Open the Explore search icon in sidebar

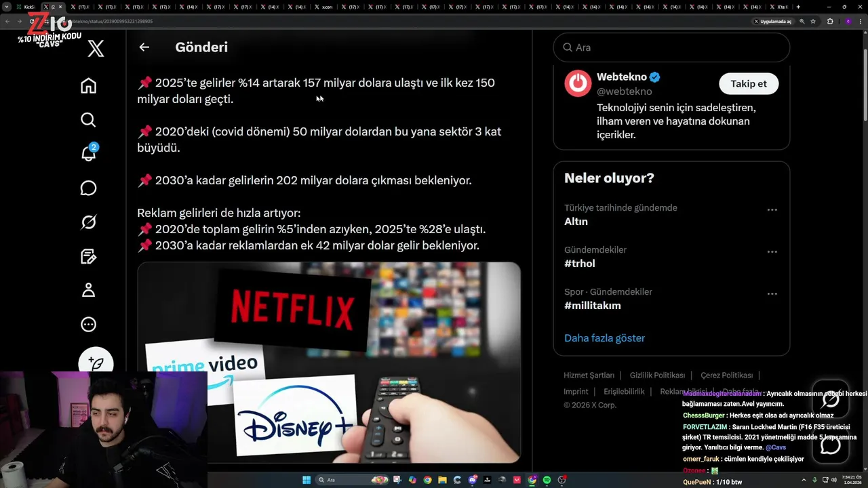tap(88, 120)
